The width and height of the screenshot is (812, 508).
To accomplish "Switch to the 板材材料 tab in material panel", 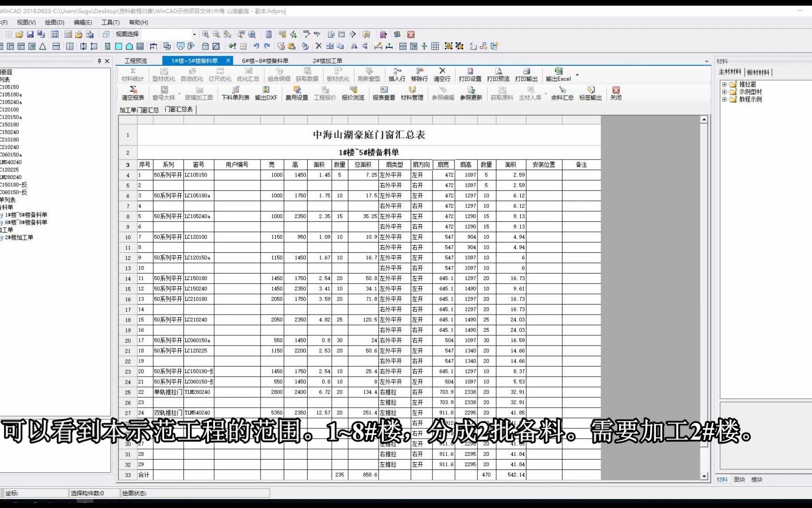I will (x=758, y=72).
